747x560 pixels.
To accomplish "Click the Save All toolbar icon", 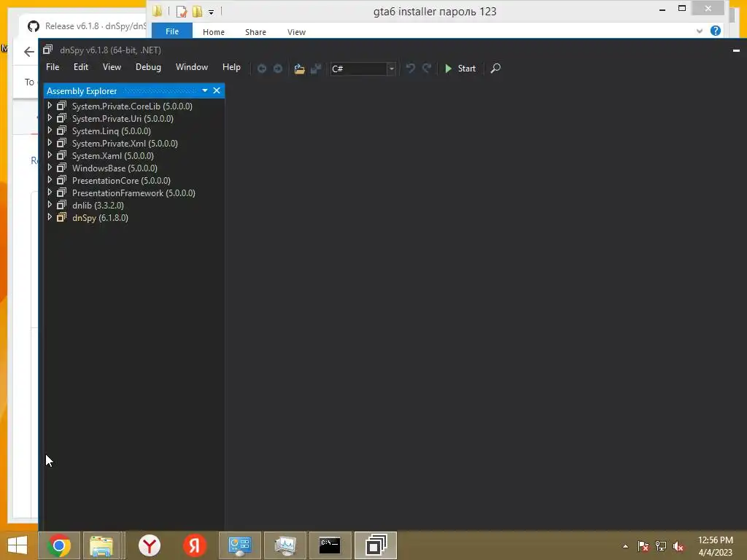I will [x=315, y=69].
